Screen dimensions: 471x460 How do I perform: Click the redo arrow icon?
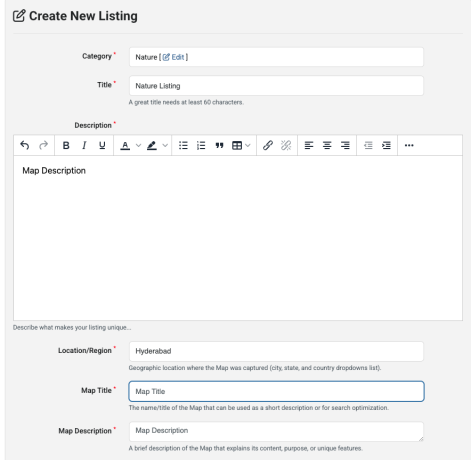tap(43, 145)
